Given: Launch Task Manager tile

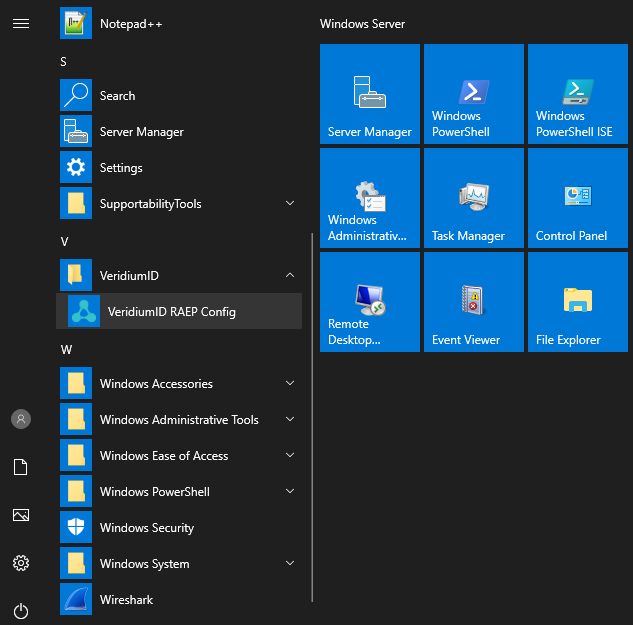Looking at the screenshot, I should click(474, 199).
